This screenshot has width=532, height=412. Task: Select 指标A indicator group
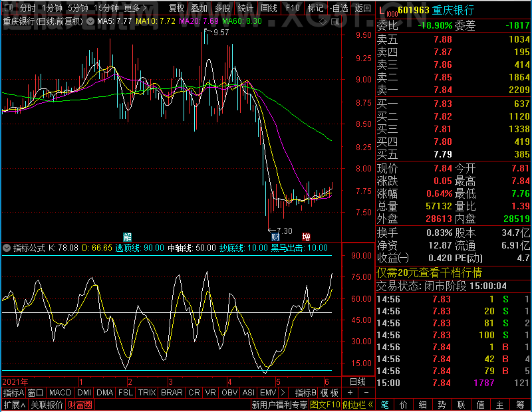13,393
